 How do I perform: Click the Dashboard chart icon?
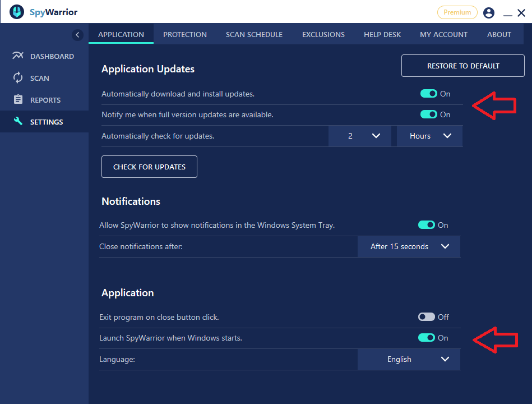point(18,56)
